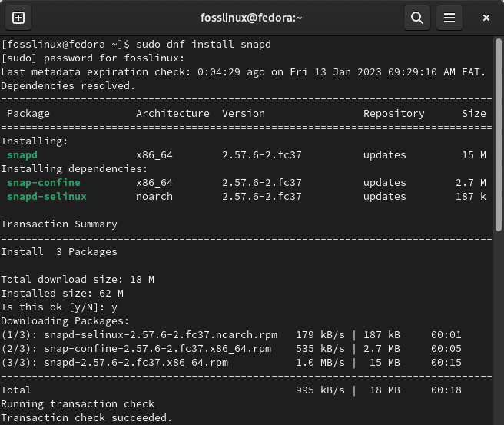The image size is (504, 425).
Task: Click the terminal vertical scrollbar
Action: coord(498,135)
